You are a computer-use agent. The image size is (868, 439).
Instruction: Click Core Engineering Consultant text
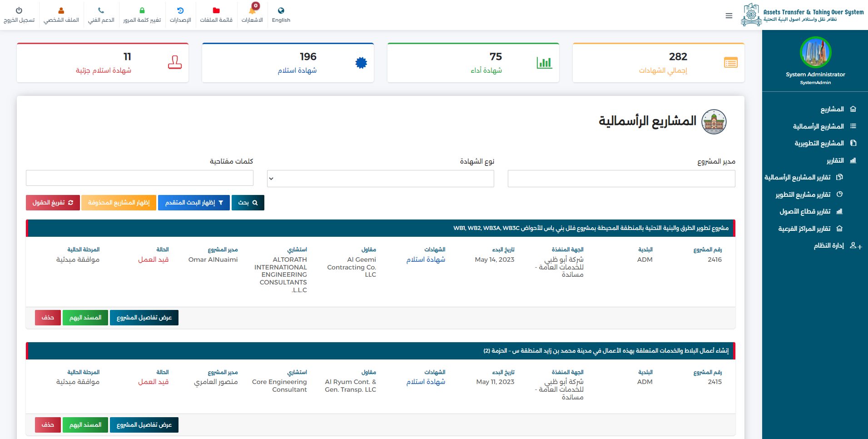coord(279,386)
